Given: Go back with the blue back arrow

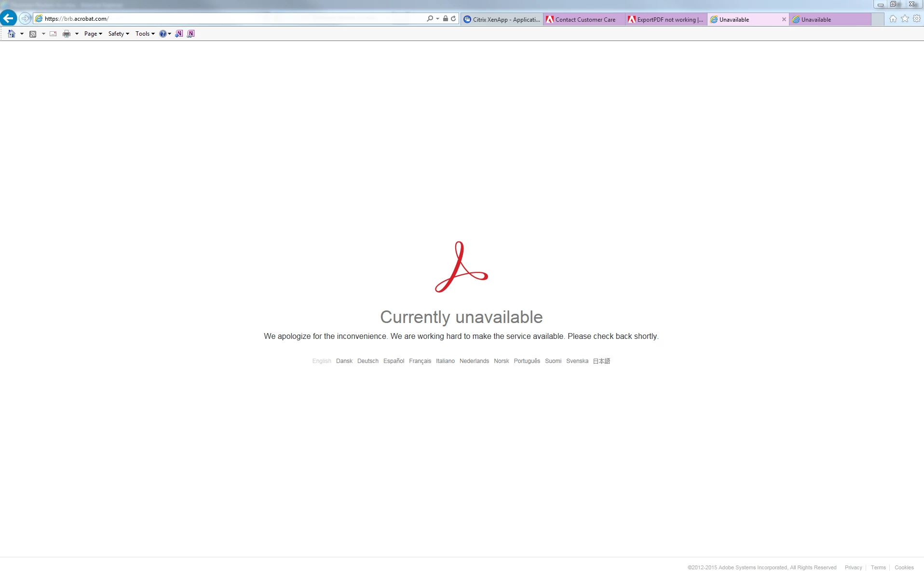Looking at the screenshot, I should coord(8,18).
